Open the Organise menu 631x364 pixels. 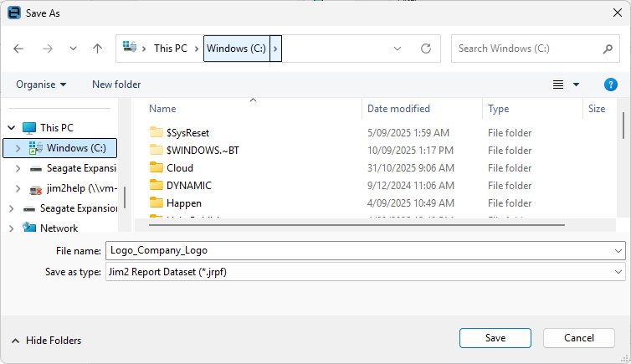pos(41,85)
